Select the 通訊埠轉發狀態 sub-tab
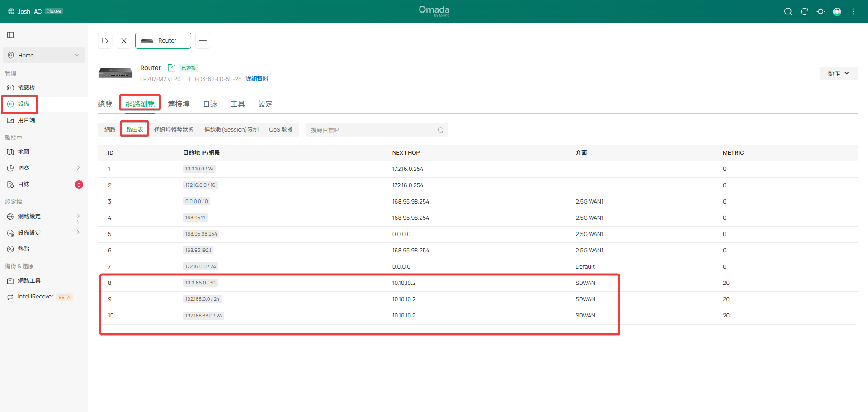The width and height of the screenshot is (868, 412). tap(174, 130)
